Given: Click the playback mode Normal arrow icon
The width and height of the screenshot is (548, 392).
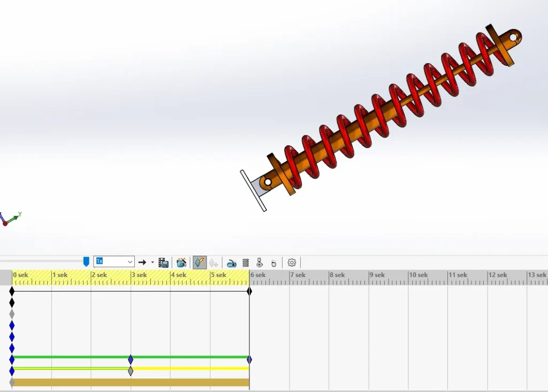Looking at the screenshot, I should (x=142, y=263).
